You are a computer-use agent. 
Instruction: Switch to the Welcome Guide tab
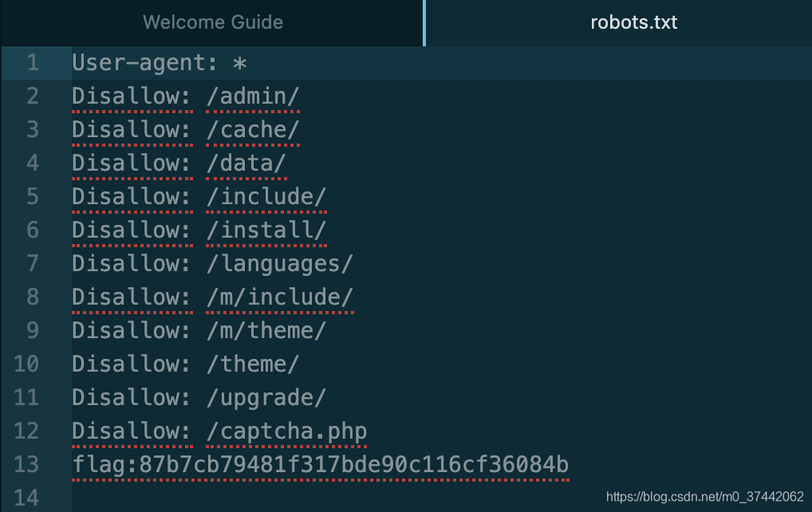(x=213, y=22)
